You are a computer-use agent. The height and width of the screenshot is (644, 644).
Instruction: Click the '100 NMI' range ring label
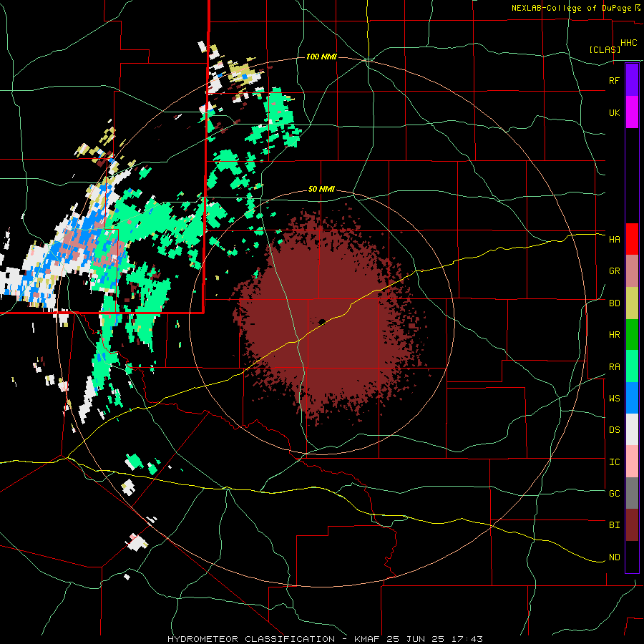tap(321, 57)
